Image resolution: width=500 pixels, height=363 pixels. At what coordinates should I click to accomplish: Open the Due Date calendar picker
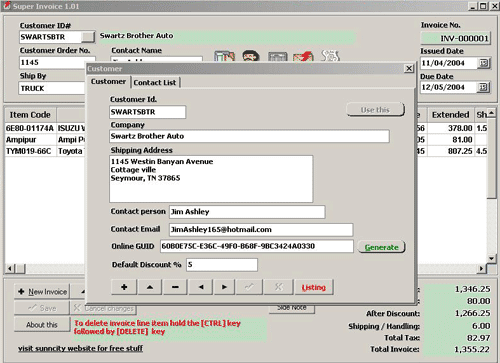click(x=484, y=87)
